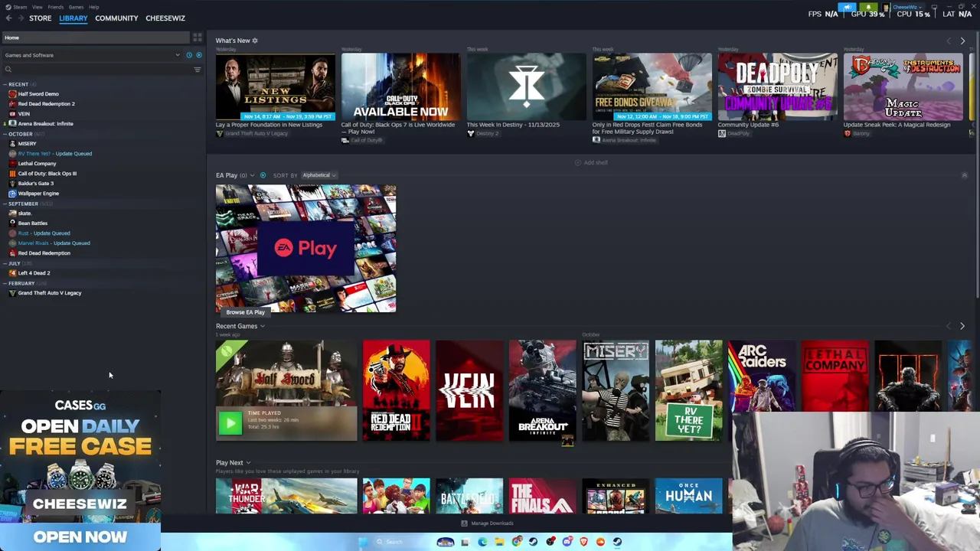Switch library to grid collections view

tap(198, 37)
